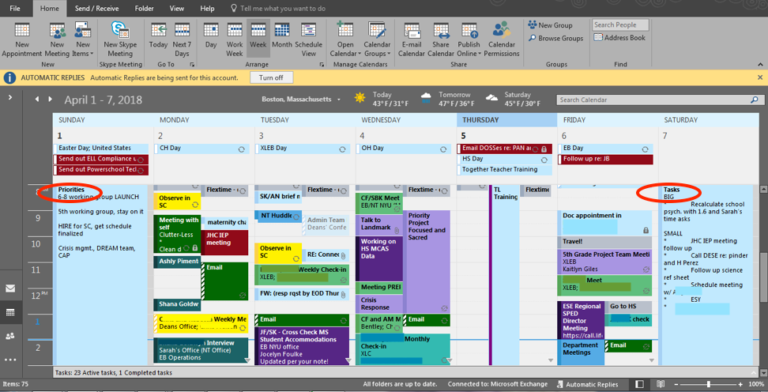Click the E-mail Calendar icon
The image size is (768, 392).
411,40
